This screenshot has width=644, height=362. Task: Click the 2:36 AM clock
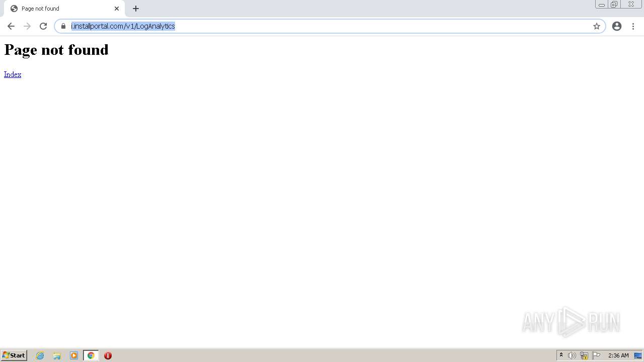click(618, 355)
